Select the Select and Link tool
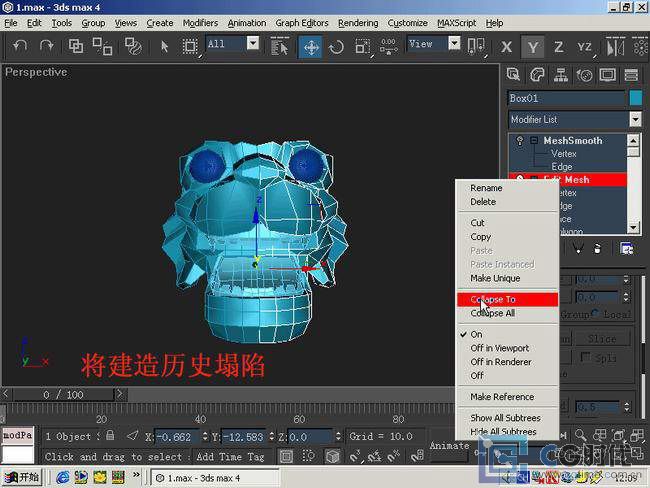 coord(75,46)
